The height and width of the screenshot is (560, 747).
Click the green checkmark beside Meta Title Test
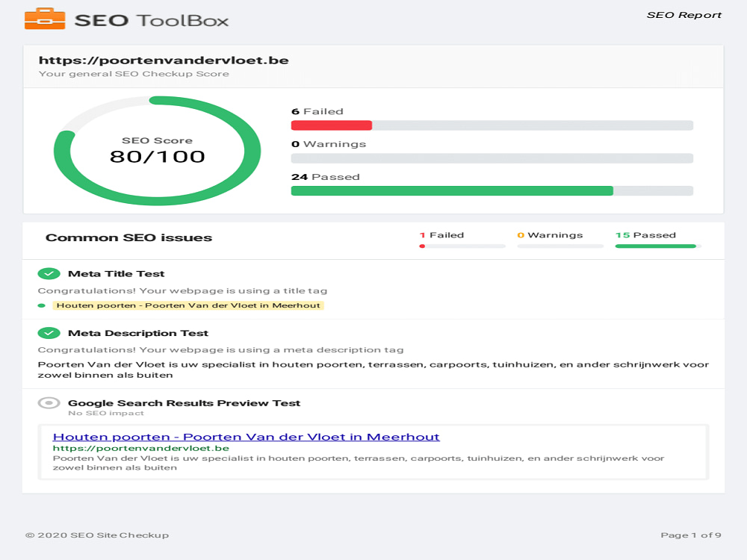(x=49, y=274)
